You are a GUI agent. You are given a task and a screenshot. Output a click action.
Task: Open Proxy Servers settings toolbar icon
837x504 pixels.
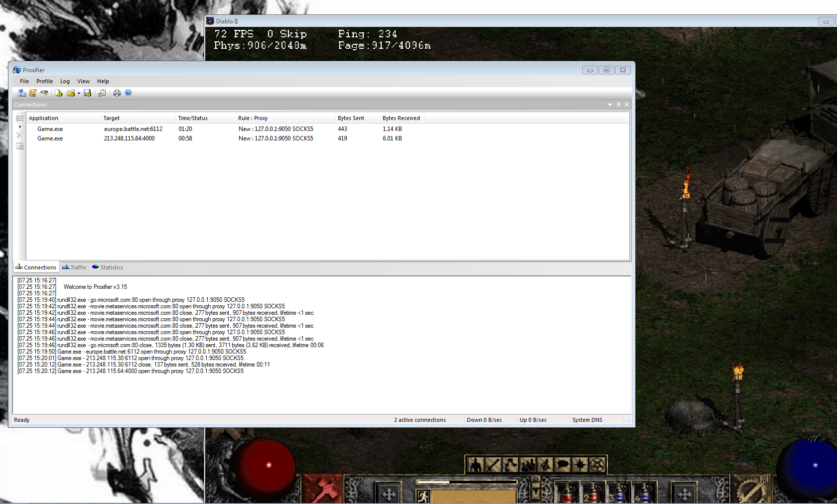21,93
